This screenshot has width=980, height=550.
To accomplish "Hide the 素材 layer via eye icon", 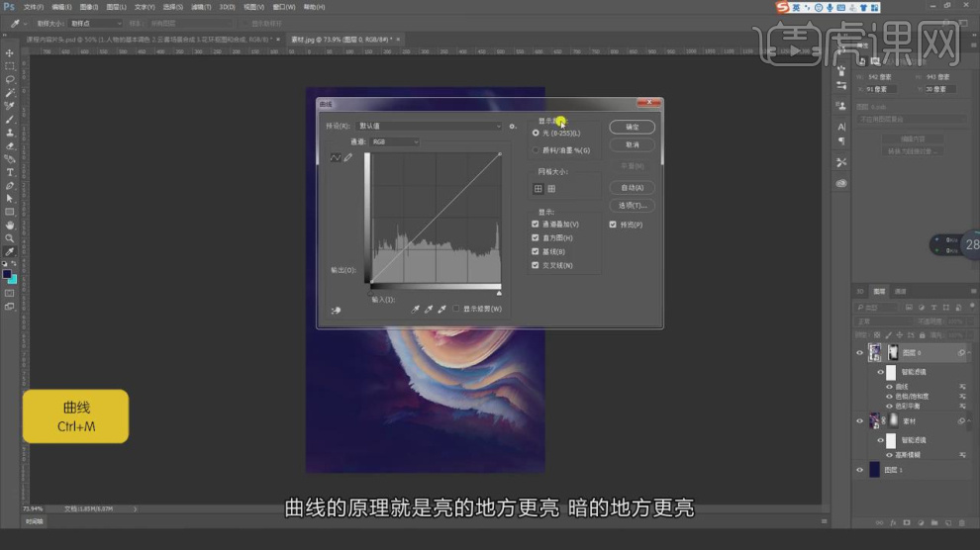I will pos(859,421).
